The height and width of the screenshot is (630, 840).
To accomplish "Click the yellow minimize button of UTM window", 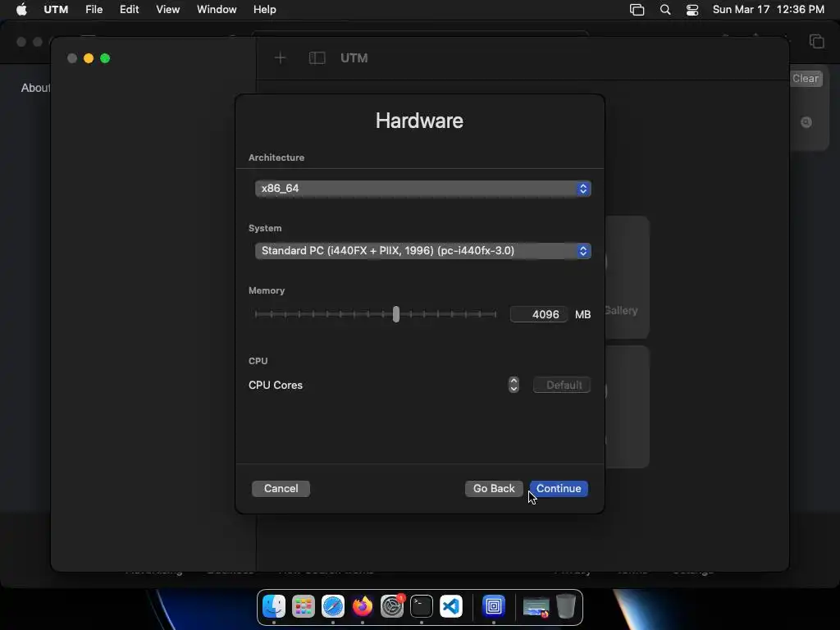I will 89,58.
